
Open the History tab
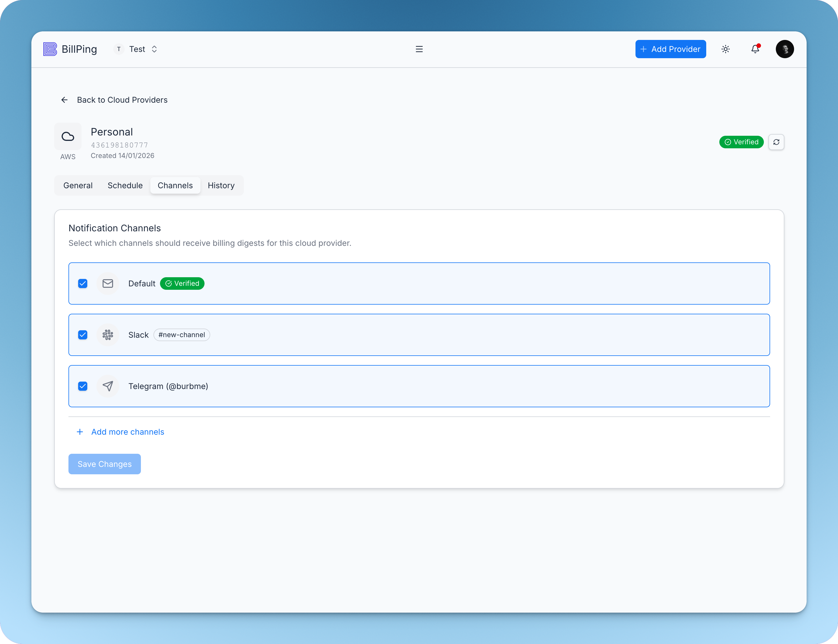coord(221,186)
